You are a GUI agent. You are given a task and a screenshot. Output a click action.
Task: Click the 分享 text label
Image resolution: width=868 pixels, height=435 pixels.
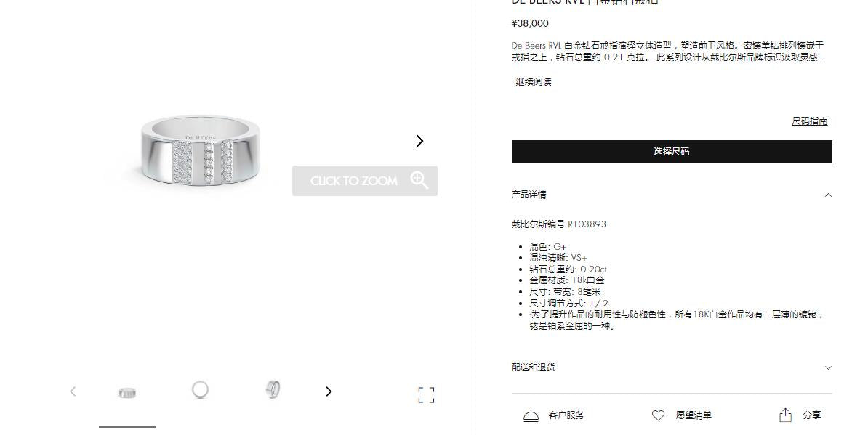click(812, 415)
